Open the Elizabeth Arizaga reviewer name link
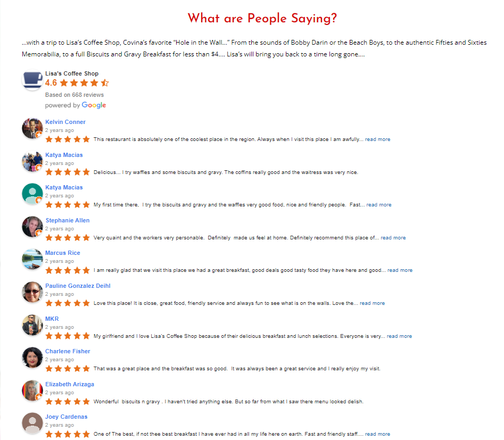 [x=70, y=384]
